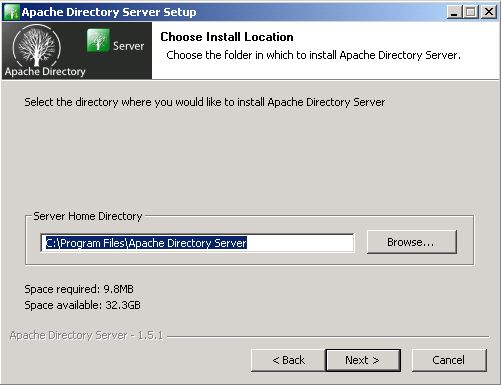
Task: Go to the previous step with Back
Action: [x=288, y=360]
